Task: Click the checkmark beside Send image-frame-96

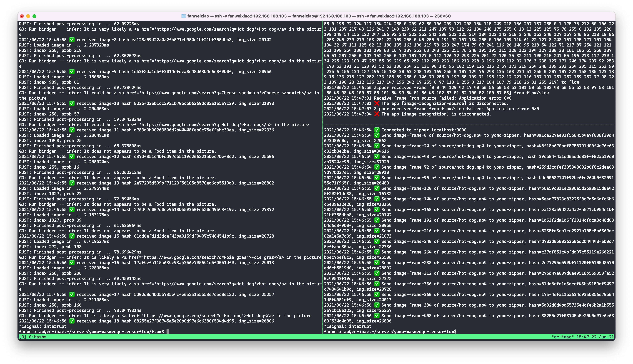Action: tap(377, 177)
